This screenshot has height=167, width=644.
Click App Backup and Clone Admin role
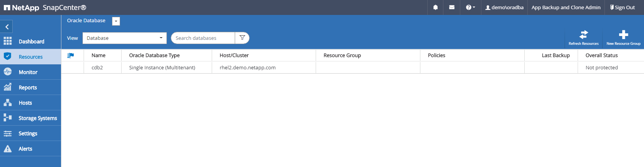point(566,7)
